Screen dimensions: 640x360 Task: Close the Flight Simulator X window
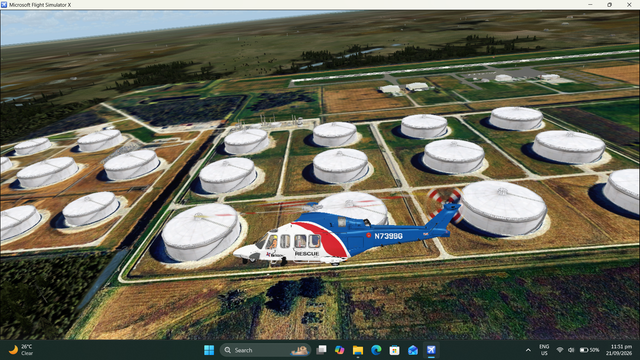(x=629, y=5)
